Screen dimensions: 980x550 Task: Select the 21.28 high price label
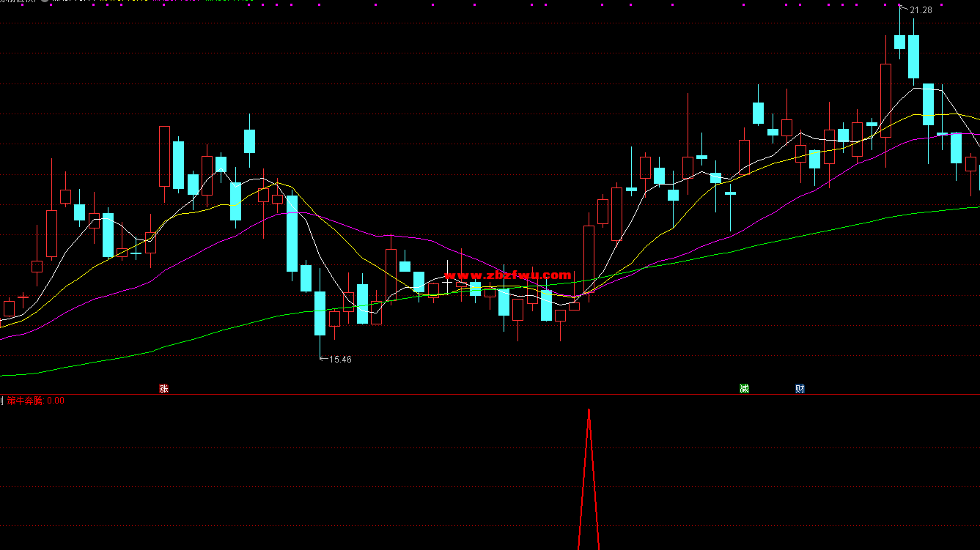921,10
